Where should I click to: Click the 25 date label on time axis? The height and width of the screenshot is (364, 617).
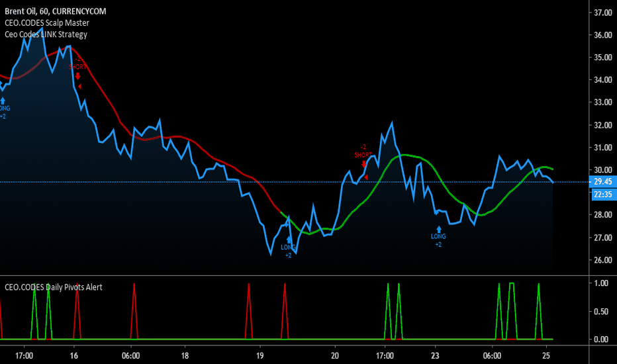click(x=546, y=356)
